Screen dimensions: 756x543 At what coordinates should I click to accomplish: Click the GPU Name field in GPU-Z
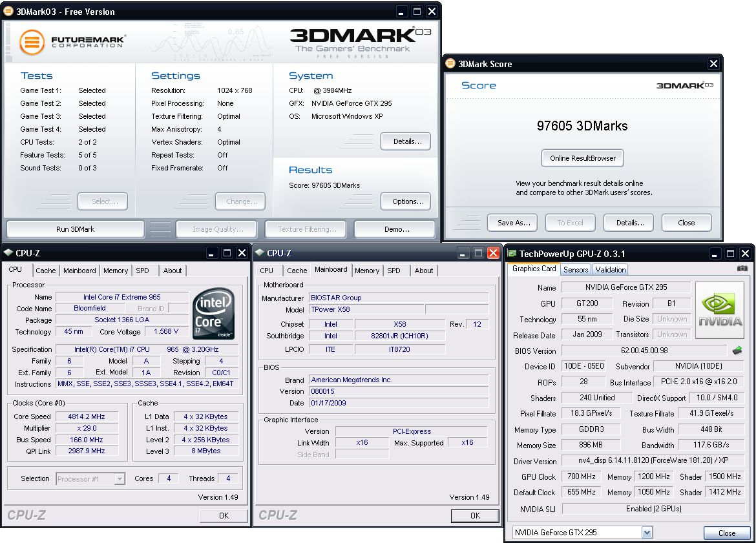tap(626, 287)
